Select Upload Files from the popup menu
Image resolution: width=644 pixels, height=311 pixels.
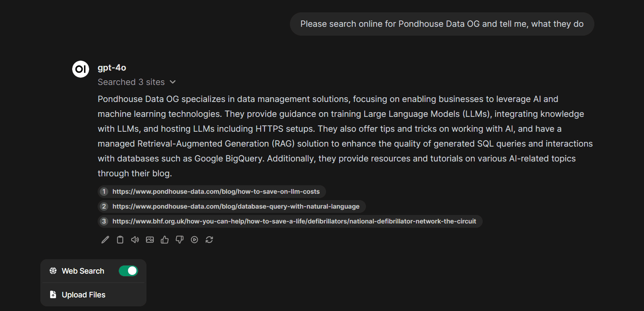[83, 295]
